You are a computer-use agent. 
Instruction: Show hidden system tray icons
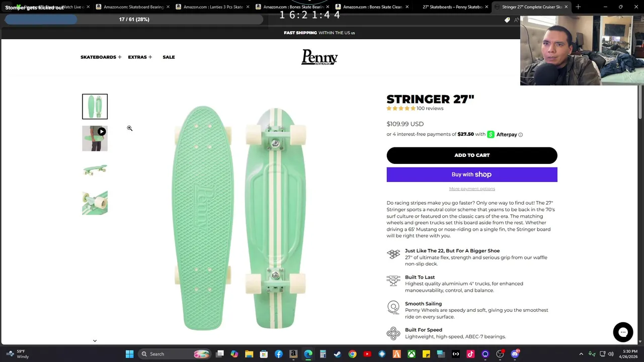pyautogui.click(x=581, y=354)
